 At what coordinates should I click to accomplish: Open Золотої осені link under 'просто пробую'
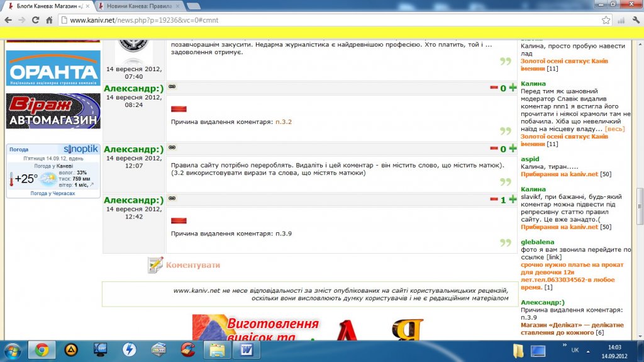(564, 65)
